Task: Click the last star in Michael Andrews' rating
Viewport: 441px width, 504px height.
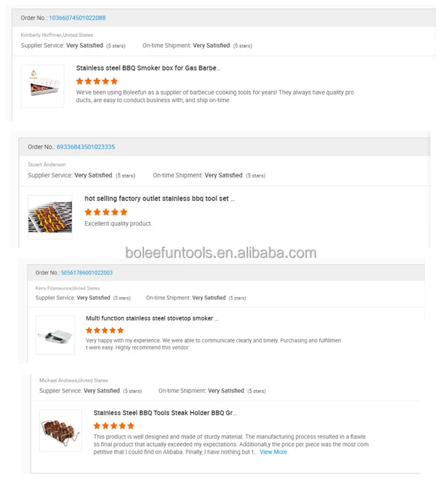Action: click(x=131, y=425)
